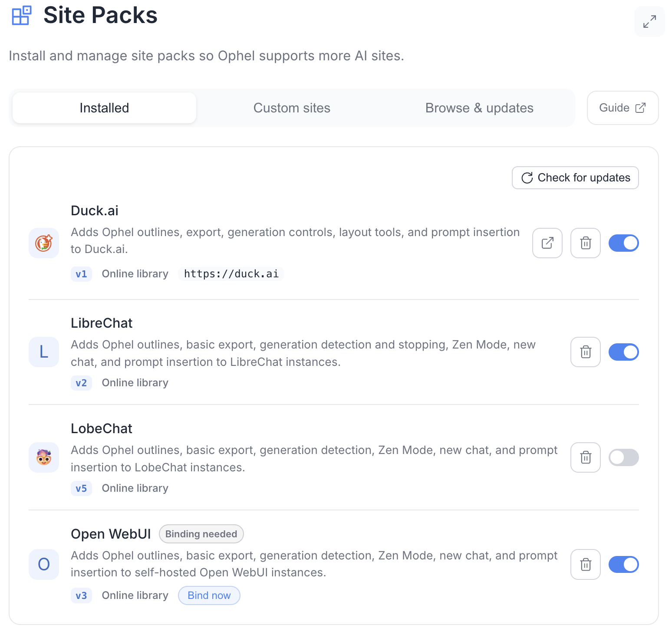Click the LibreChat letter L icon
The width and height of the screenshot is (672, 638).
(44, 352)
